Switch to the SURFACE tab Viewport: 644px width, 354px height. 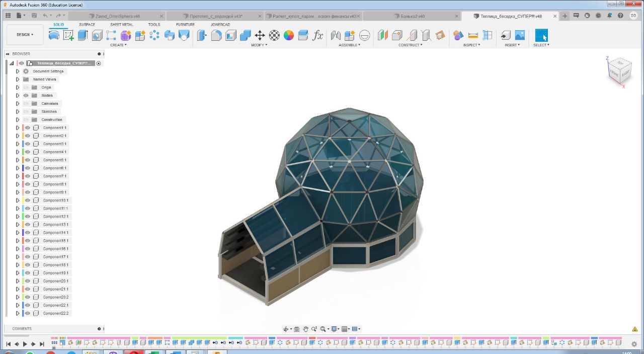(x=87, y=24)
